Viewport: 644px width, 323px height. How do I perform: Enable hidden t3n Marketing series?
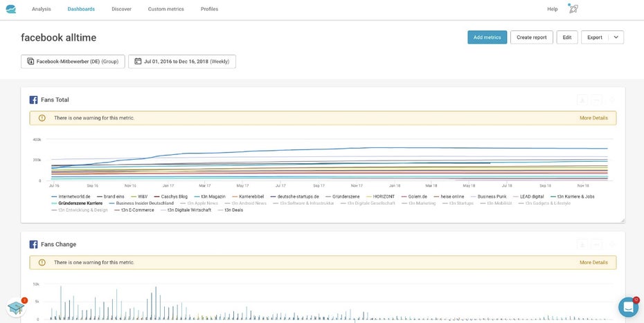point(418,203)
